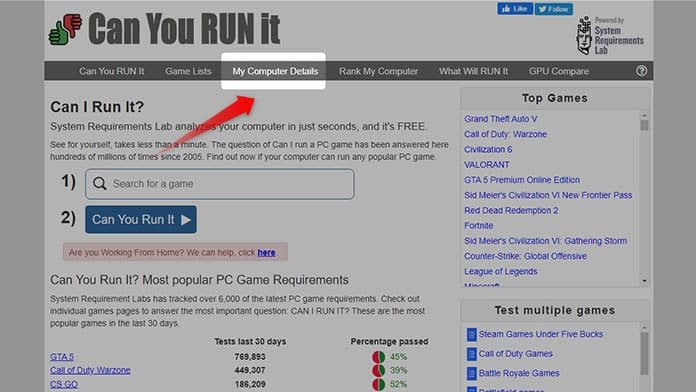The image size is (696, 392).
Task: Click Test multiple games scroll up arrow
Action: [645, 328]
